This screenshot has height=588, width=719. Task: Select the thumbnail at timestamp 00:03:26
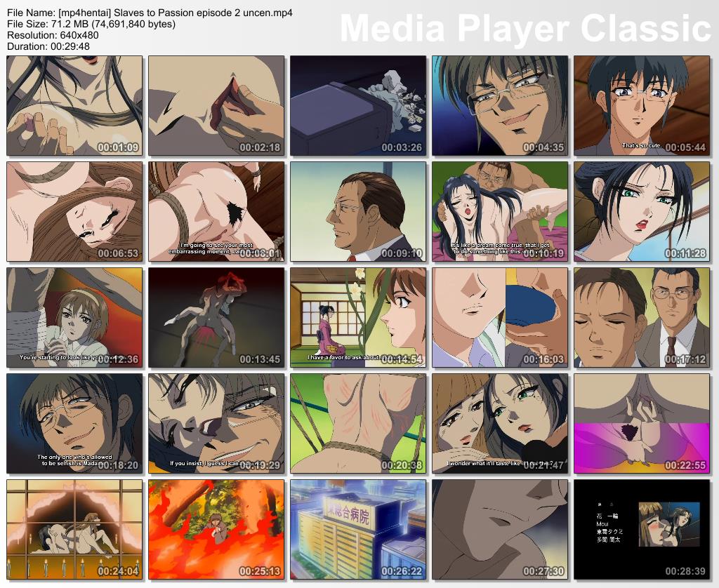click(x=358, y=106)
